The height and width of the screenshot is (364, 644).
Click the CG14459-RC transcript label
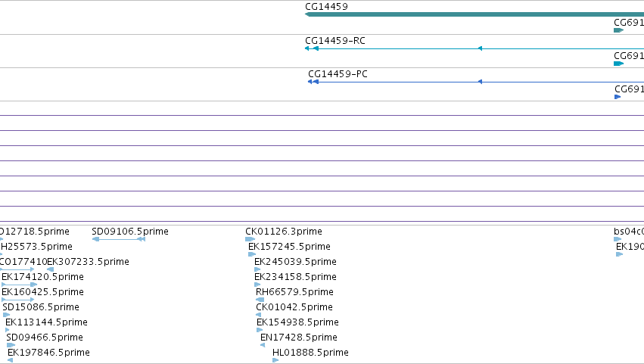335,41
